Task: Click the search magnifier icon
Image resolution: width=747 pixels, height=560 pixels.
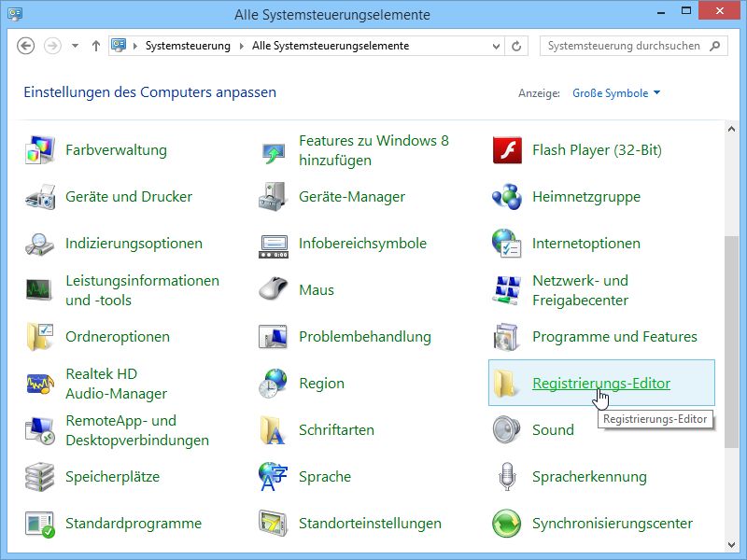Action: pos(714,46)
